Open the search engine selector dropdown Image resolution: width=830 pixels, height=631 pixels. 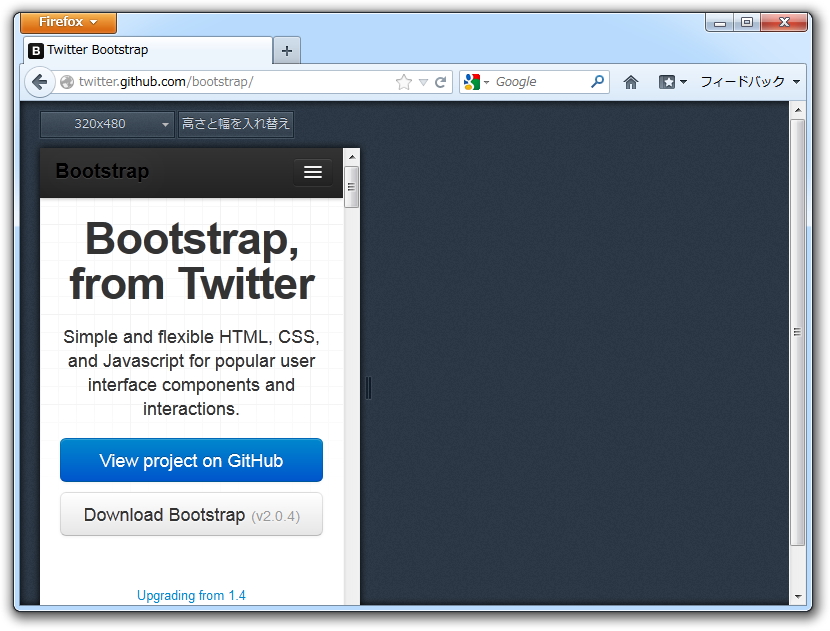click(x=476, y=82)
